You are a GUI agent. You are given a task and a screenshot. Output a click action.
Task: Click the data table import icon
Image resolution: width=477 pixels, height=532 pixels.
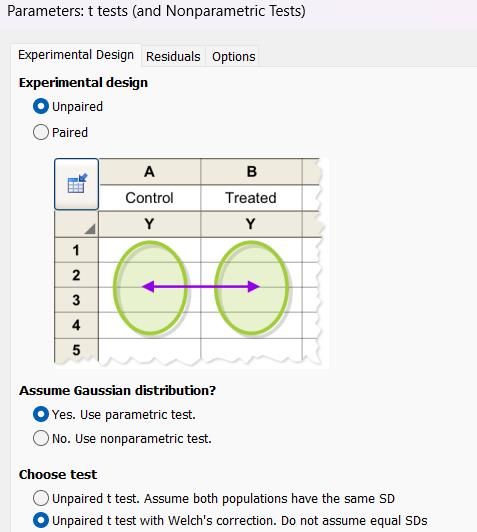click(77, 184)
